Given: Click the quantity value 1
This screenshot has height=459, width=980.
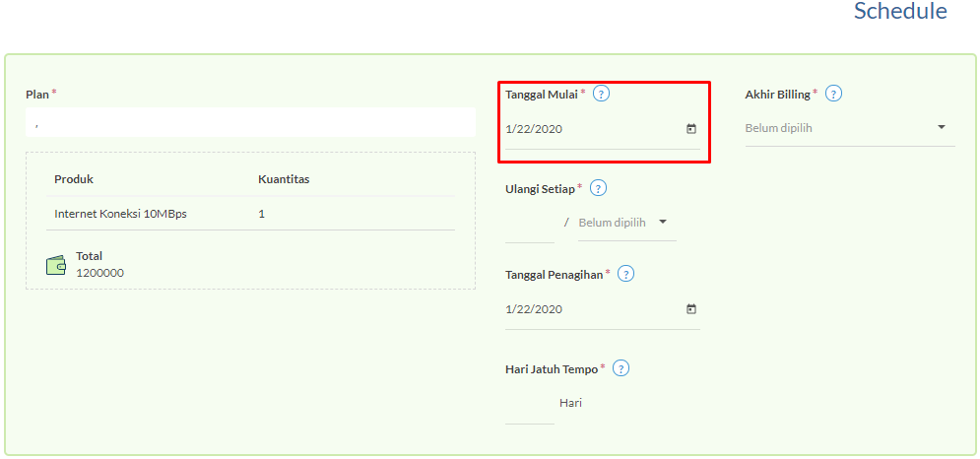Looking at the screenshot, I should [261, 214].
